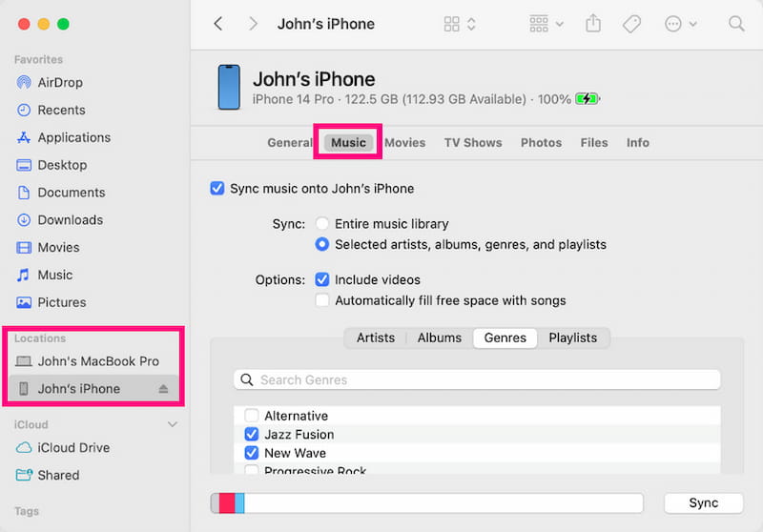Uncheck the New Wave genre
Screen dimensions: 763x532
(252, 453)
